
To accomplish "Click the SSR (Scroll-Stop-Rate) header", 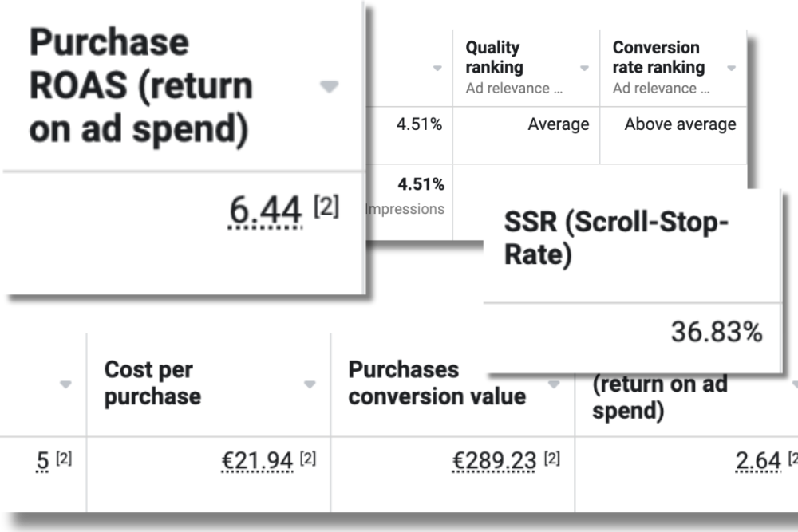I will click(x=616, y=238).
